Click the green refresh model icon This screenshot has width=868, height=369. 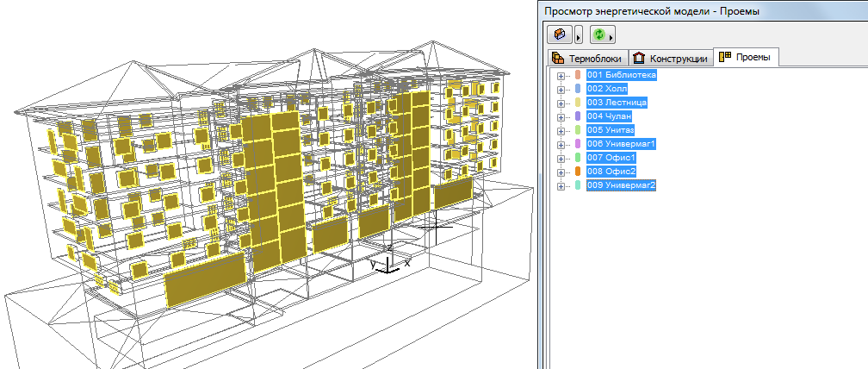[x=599, y=34]
